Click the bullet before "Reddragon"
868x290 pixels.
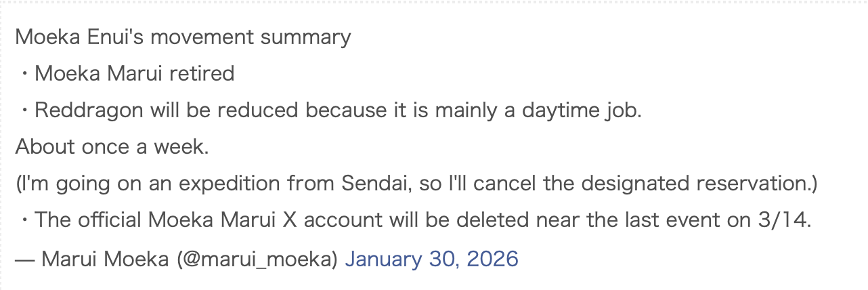[x=24, y=110]
